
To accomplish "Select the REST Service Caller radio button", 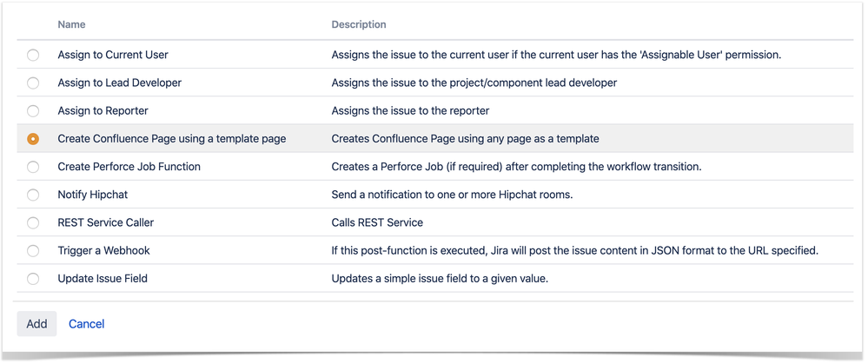I will (33, 223).
